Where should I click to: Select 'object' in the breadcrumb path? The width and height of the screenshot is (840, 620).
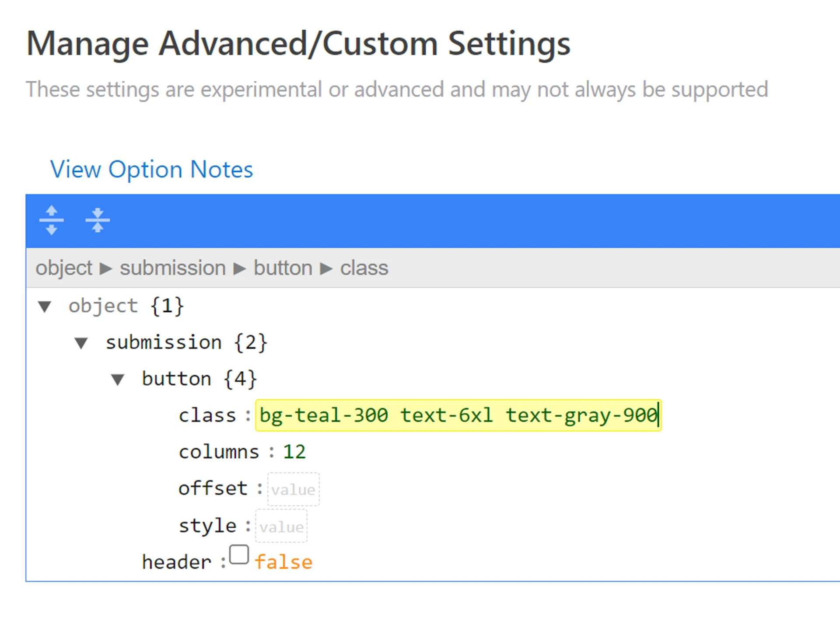click(64, 268)
